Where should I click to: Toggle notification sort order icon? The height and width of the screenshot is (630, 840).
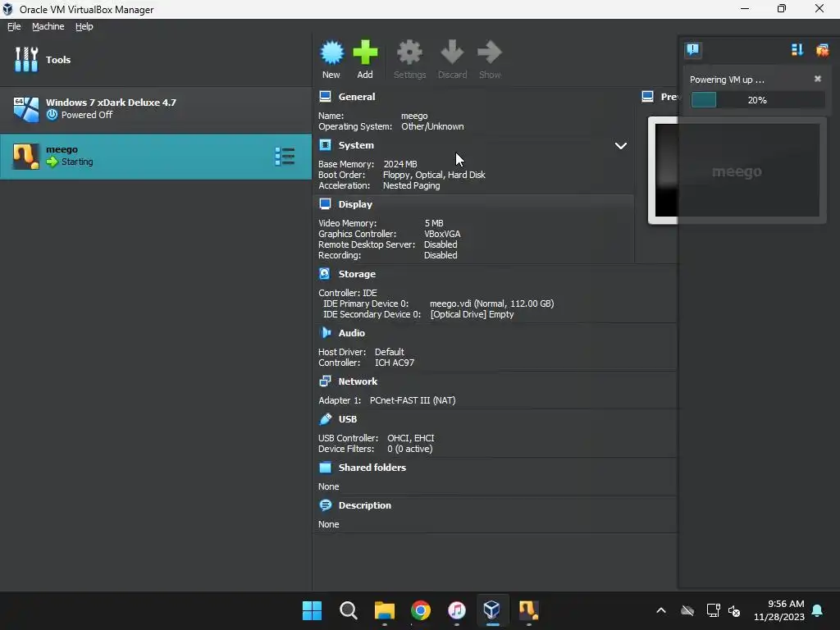coord(797,50)
